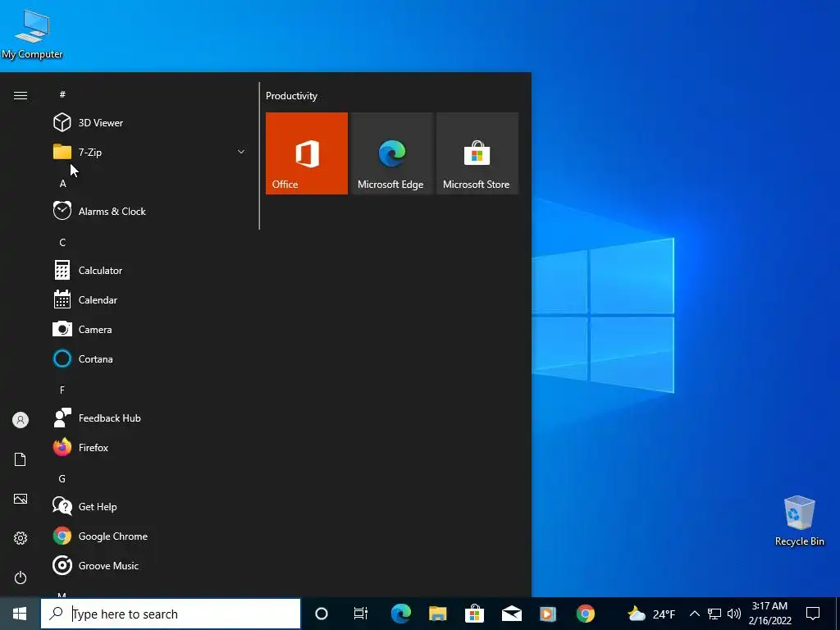This screenshot has width=840, height=630.
Task: Open the Calculator app
Action: tap(149, 270)
